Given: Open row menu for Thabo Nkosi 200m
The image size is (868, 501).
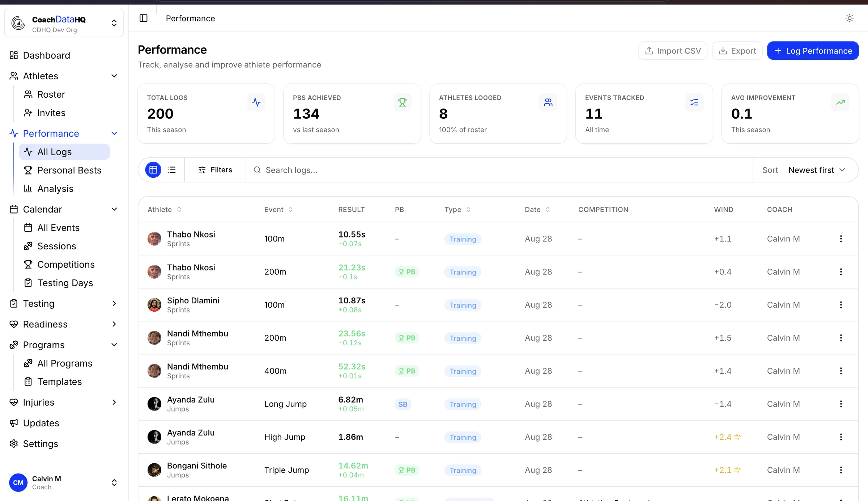Looking at the screenshot, I should click(x=841, y=271).
